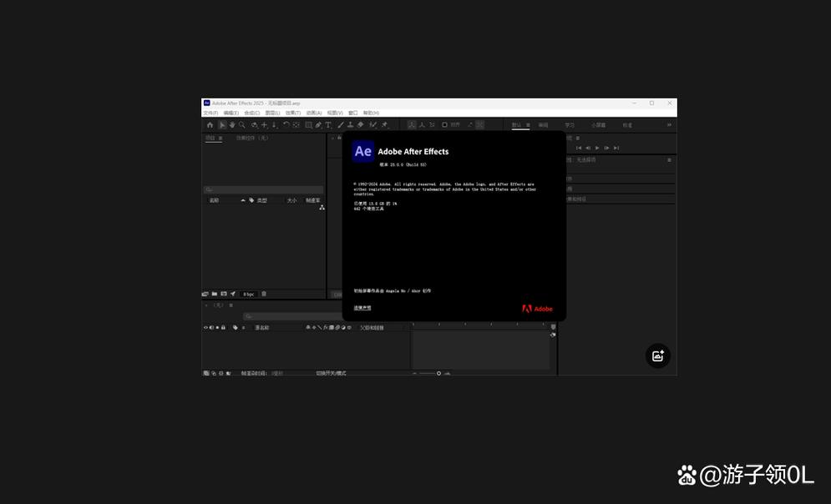831x504 pixels.
Task: Click the Home icon in the toolbar
Action: [210, 125]
